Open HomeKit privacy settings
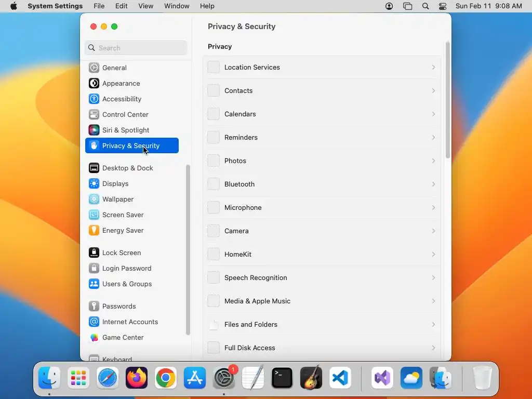This screenshot has height=399, width=532. pyautogui.click(x=322, y=255)
